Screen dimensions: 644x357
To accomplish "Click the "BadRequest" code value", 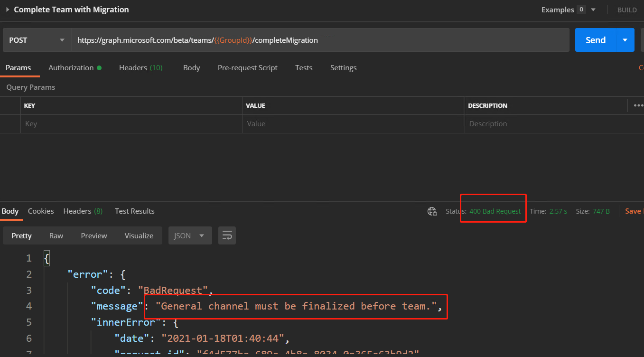I will (173, 290).
